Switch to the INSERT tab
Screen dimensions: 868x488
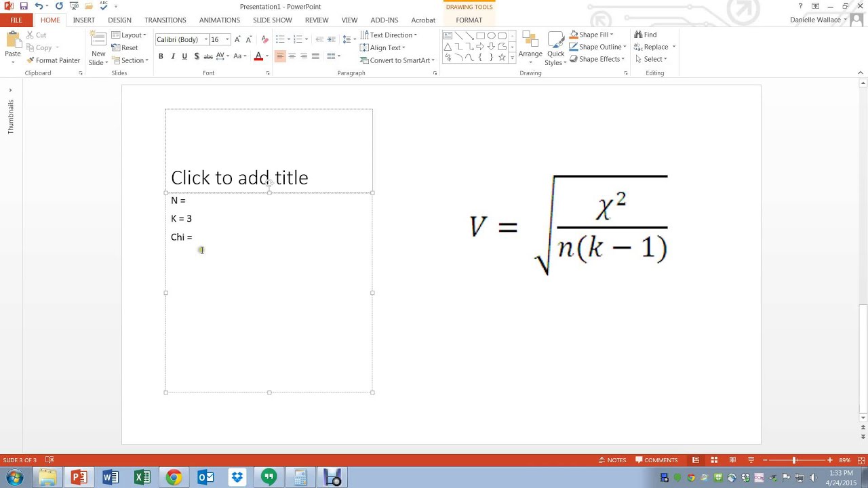click(x=84, y=20)
